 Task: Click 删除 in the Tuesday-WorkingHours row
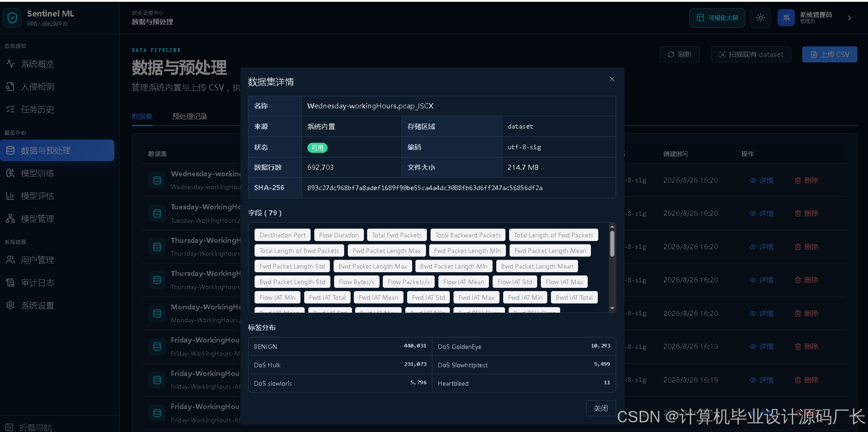(807, 213)
